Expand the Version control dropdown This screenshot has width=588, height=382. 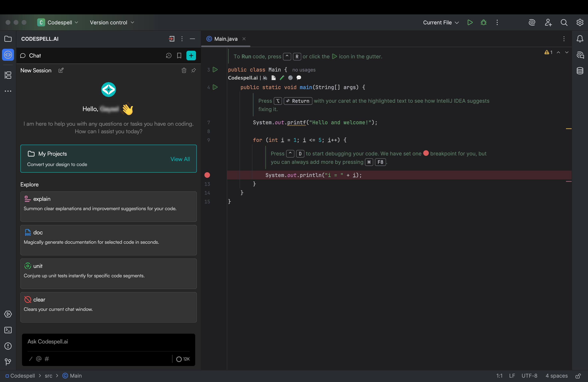(112, 22)
